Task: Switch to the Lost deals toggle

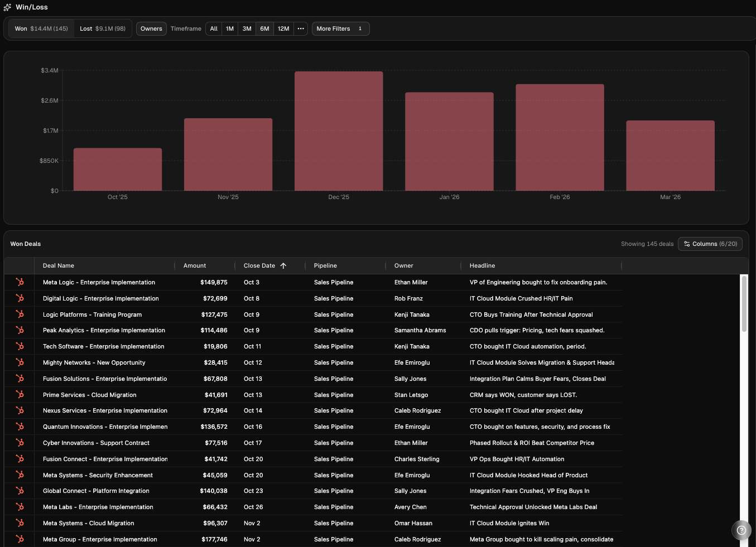Action: click(x=103, y=28)
